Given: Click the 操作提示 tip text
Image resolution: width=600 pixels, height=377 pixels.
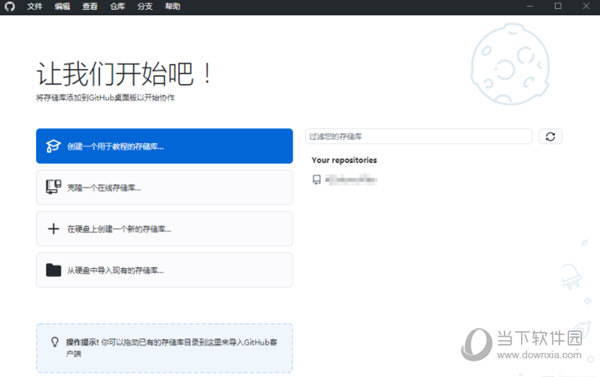Looking at the screenshot, I should coord(171,348).
